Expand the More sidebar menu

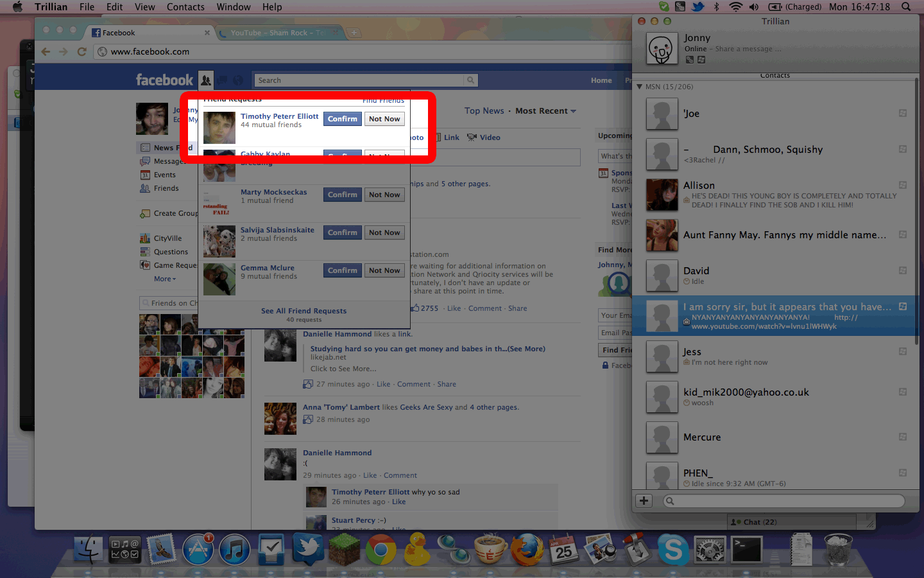pos(164,279)
